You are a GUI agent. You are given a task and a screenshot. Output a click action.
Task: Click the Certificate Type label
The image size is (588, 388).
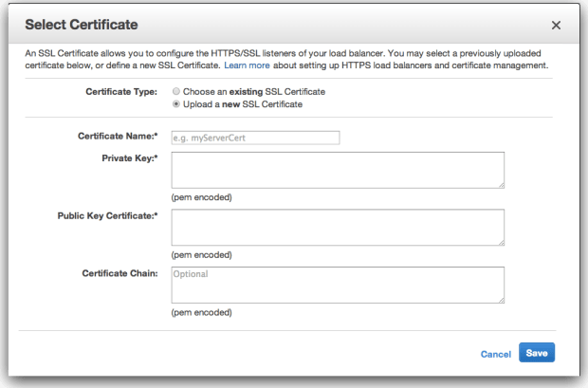pyautogui.click(x=121, y=92)
